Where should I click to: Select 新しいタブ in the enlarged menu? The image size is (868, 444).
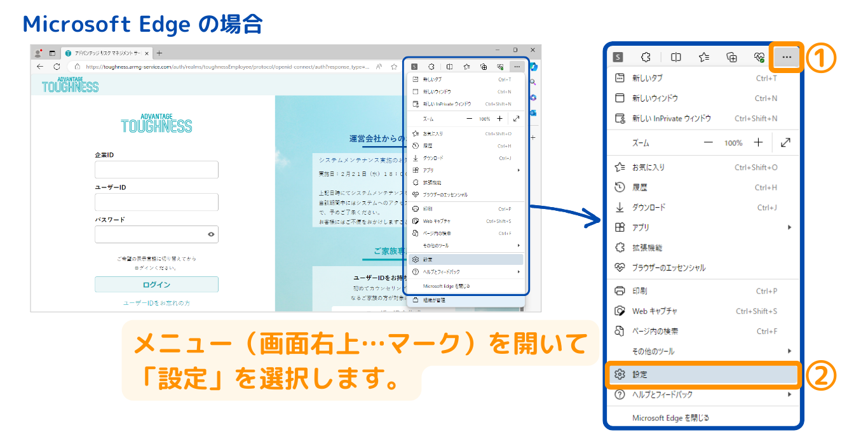(703, 78)
